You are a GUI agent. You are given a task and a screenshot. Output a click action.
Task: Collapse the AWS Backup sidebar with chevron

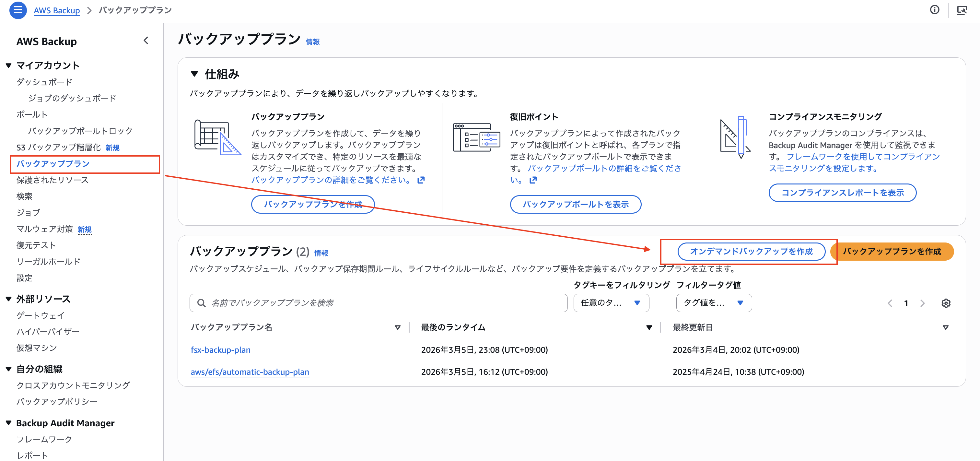point(146,41)
